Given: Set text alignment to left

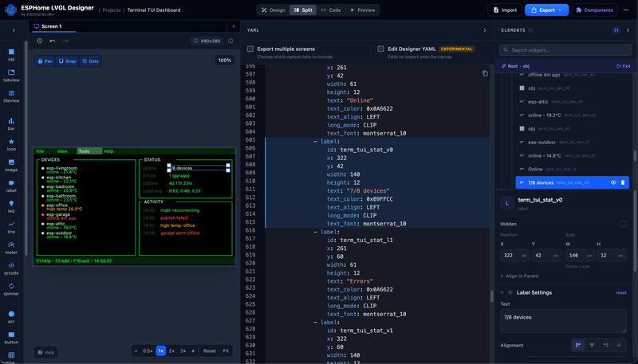Looking at the screenshot, I should click(578, 346).
